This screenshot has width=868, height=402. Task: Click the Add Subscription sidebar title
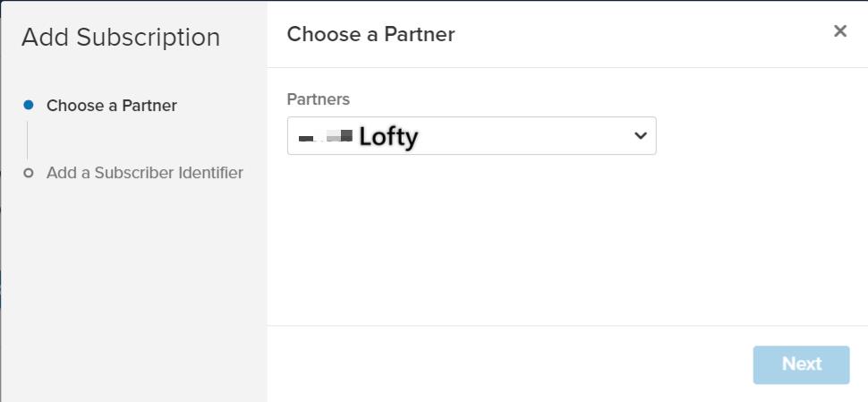pyautogui.click(x=121, y=38)
